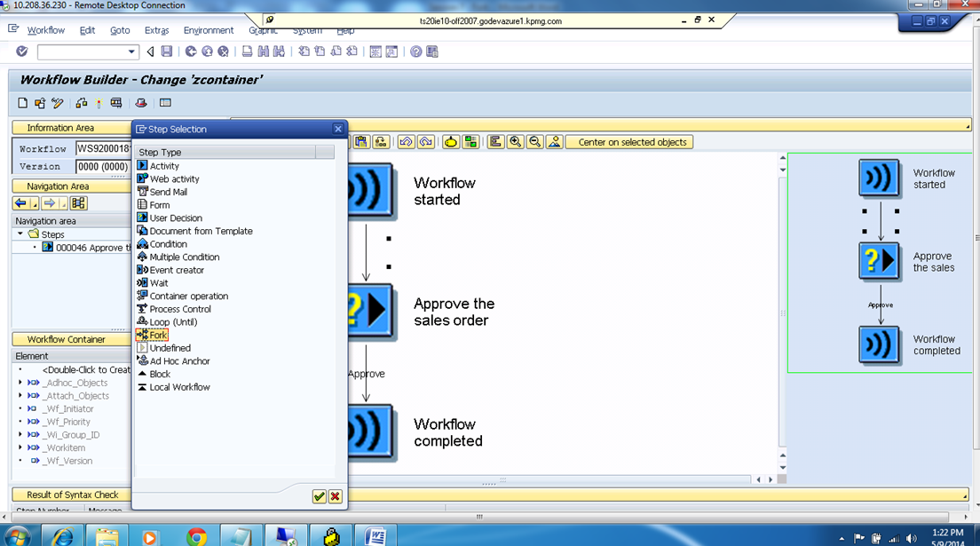Pick the Send Mail step type
The image size is (980, 546).
pyautogui.click(x=165, y=192)
